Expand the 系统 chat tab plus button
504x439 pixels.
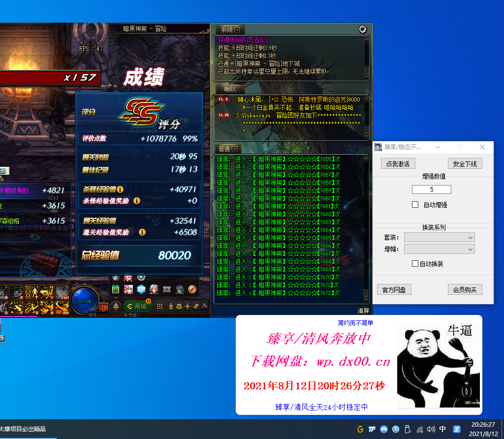[x=237, y=30]
